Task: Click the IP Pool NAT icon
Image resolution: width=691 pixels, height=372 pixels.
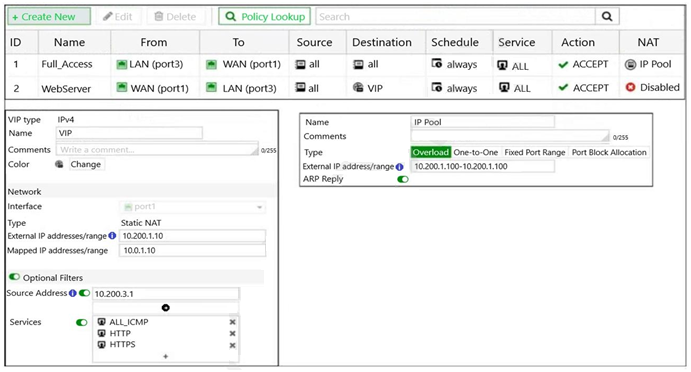Action: pyautogui.click(x=631, y=65)
